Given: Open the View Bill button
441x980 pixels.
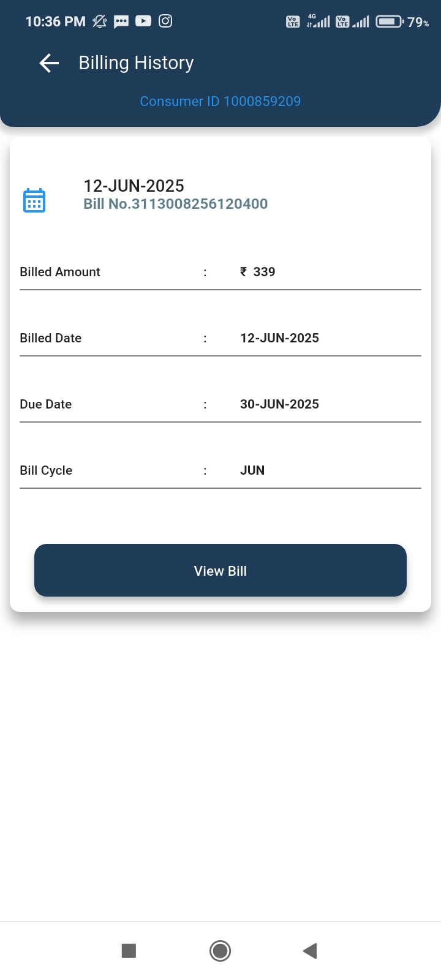Looking at the screenshot, I should click(x=221, y=570).
